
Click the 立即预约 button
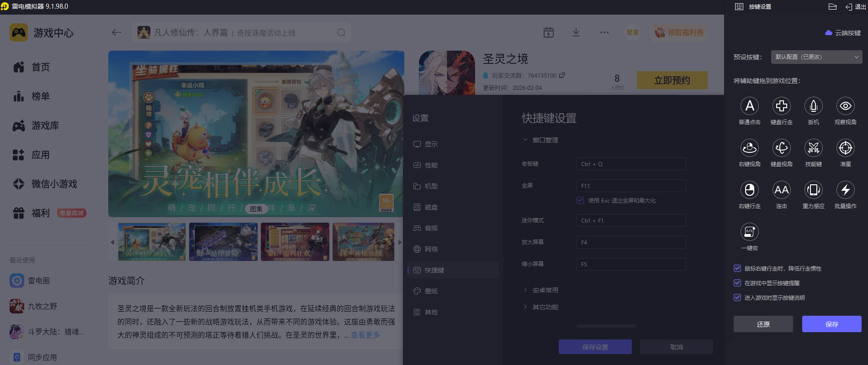click(x=672, y=80)
